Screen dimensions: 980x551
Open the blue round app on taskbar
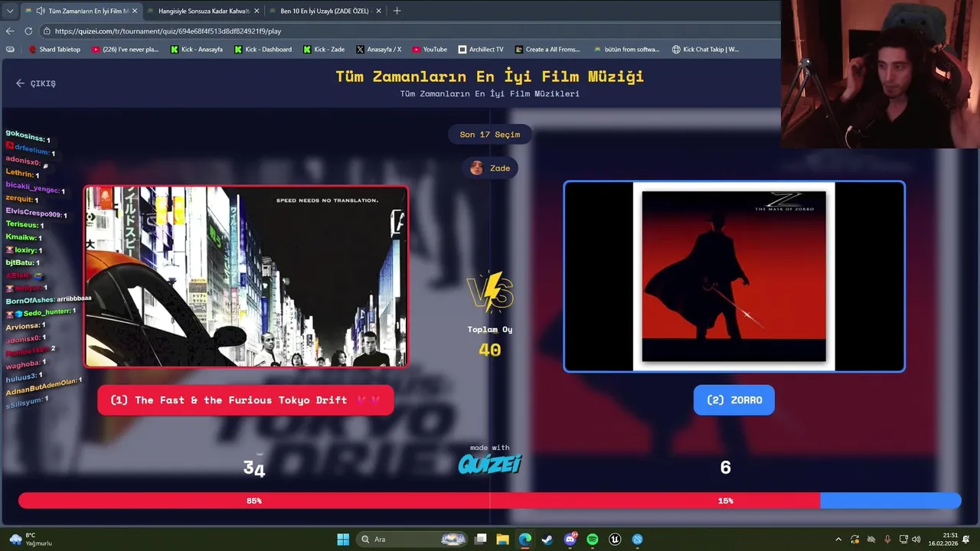[x=637, y=540]
